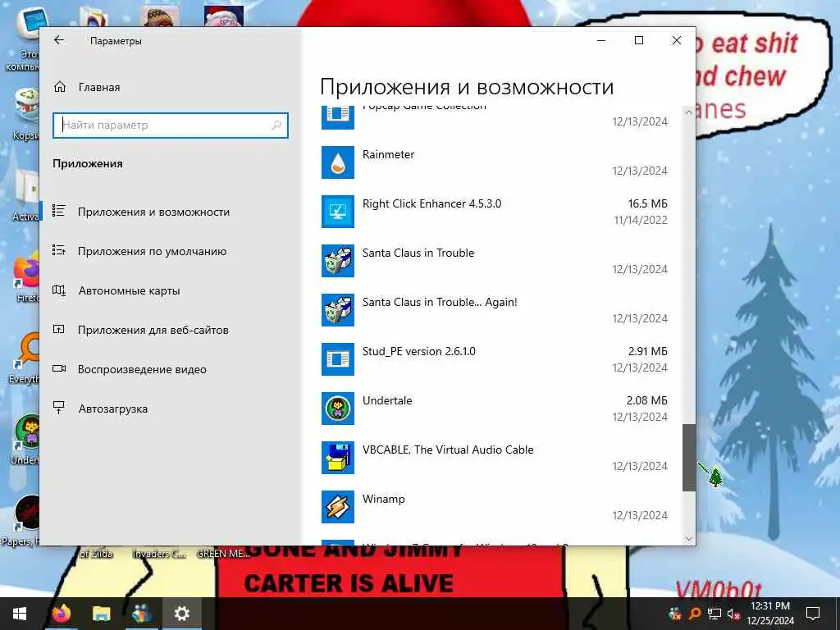The image size is (840, 630).
Task: Click the VBCABLE floppy disk icon
Action: (x=337, y=458)
